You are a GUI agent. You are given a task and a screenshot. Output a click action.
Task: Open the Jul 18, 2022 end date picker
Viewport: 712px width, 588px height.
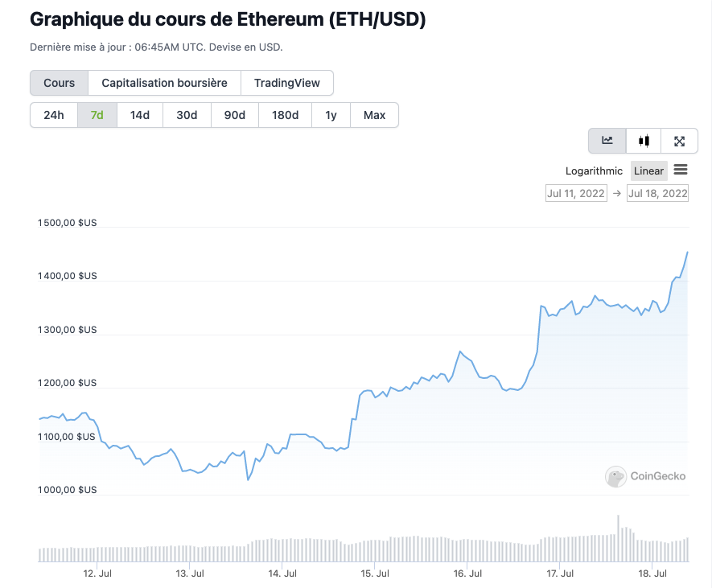(657, 193)
